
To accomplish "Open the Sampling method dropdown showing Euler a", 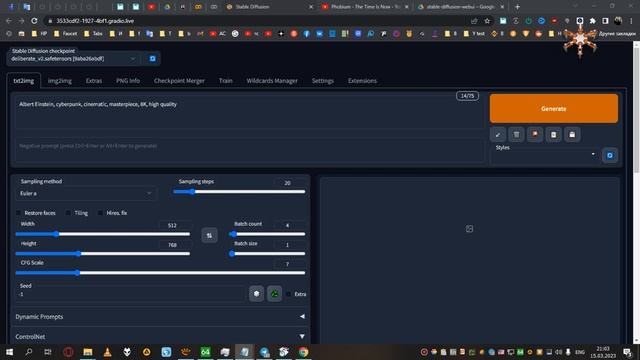I will [x=86, y=193].
